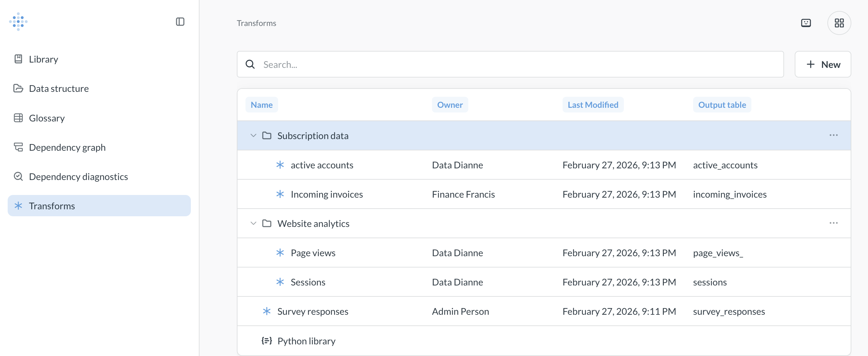Click the New transform button
This screenshot has width=868, height=356.
pyautogui.click(x=822, y=64)
